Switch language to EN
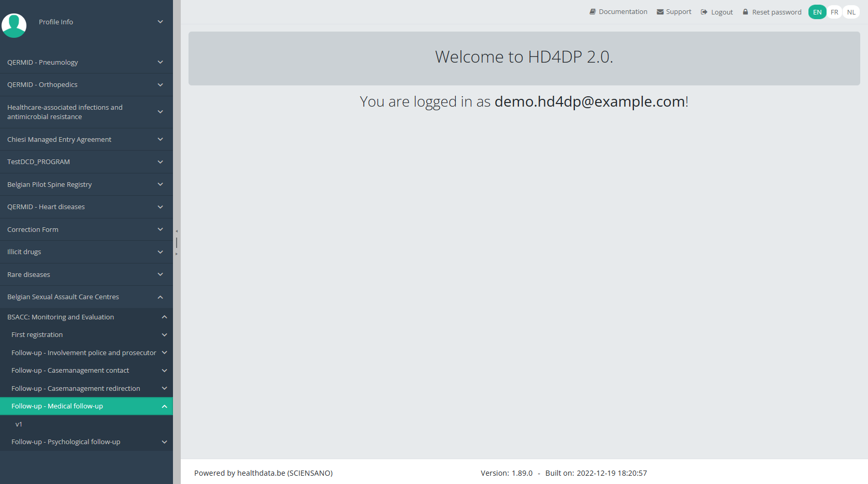This screenshot has height=484, width=868. [817, 12]
